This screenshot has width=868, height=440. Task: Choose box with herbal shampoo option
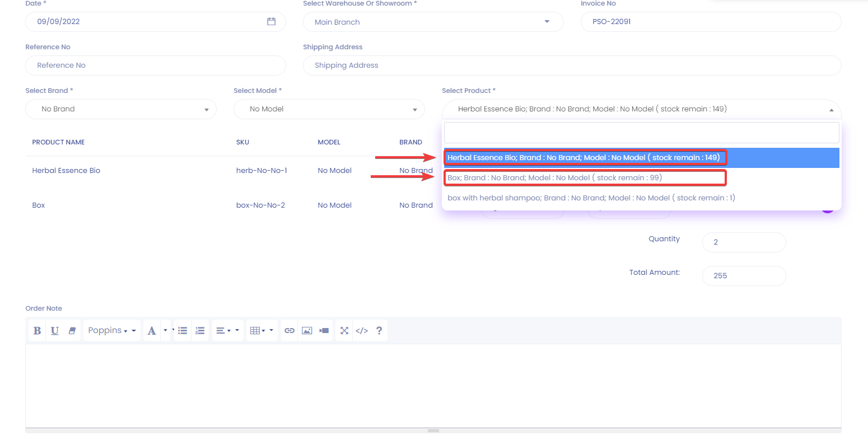(x=642, y=198)
